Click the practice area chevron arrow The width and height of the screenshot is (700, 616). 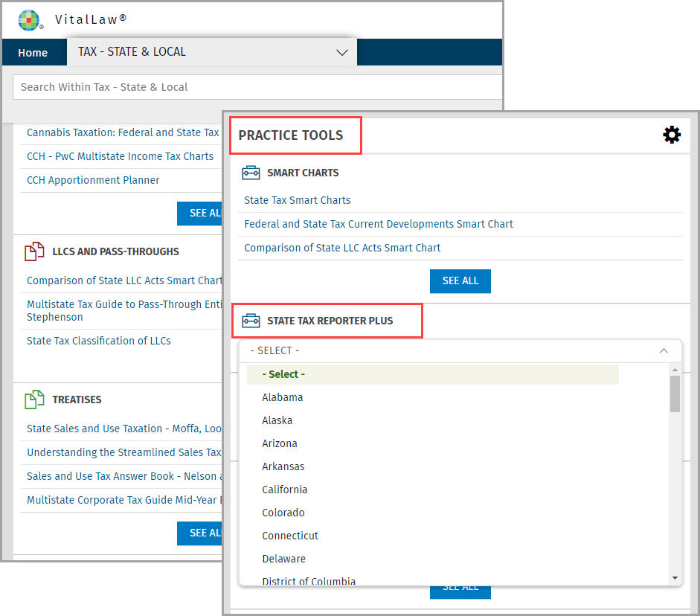click(x=342, y=53)
